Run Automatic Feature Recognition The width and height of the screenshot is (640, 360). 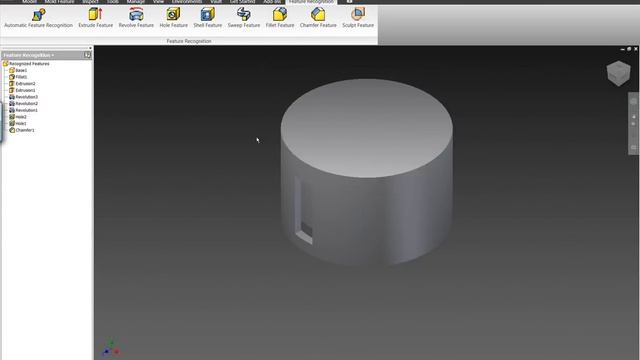click(x=38, y=18)
